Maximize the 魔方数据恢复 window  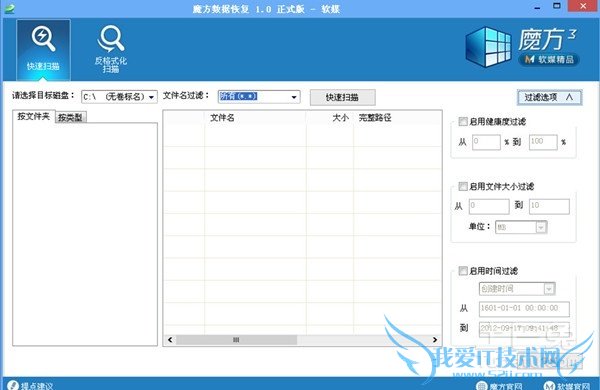coord(557,6)
